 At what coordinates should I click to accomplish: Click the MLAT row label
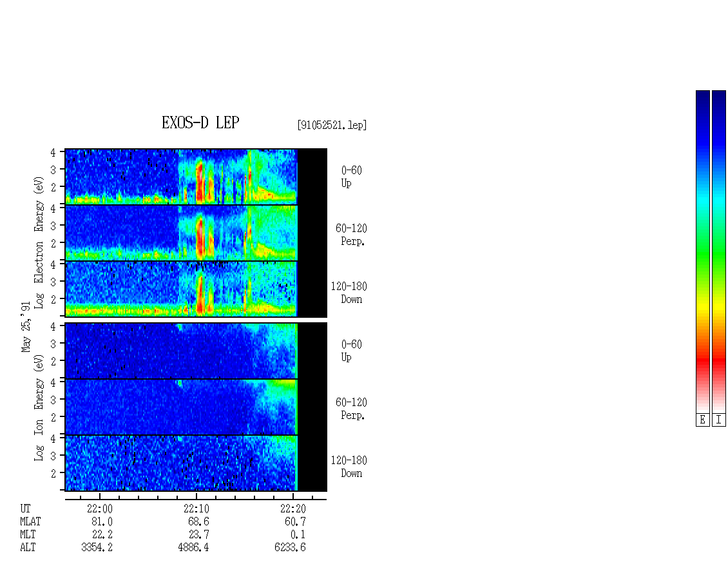click(30, 521)
